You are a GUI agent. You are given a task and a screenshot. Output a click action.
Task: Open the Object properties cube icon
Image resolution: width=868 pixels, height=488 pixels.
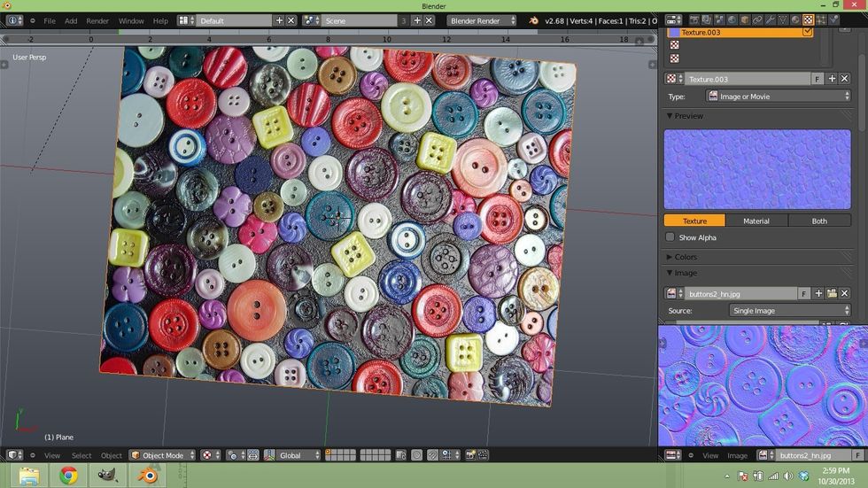(745, 19)
